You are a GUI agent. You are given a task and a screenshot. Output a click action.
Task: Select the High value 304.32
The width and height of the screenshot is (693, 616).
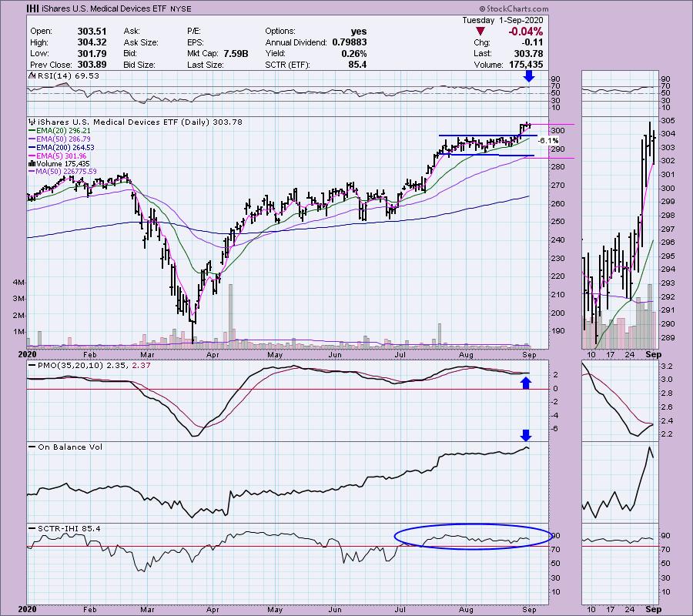pyautogui.click(x=92, y=42)
